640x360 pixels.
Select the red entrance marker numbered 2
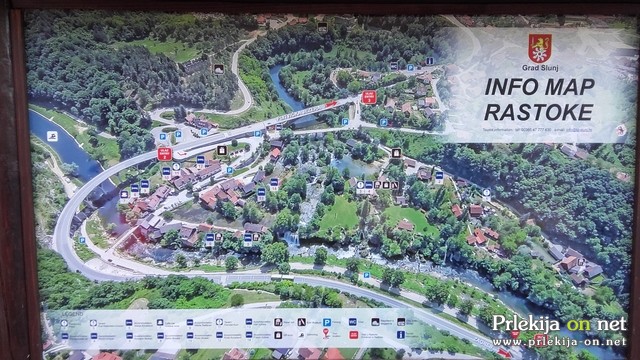[x=164, y=154]
